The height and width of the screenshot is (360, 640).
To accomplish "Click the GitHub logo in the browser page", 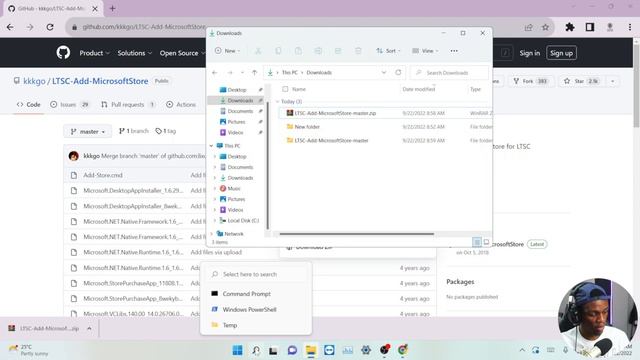I will point(63,53).
